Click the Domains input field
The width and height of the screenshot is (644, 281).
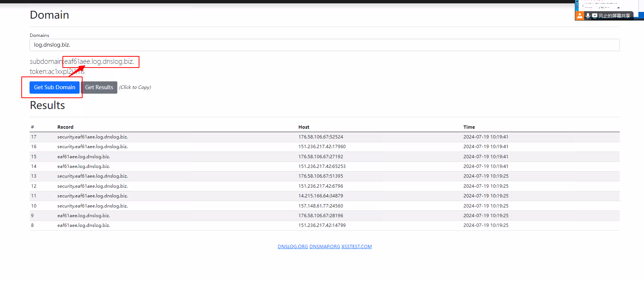[324, 45]
